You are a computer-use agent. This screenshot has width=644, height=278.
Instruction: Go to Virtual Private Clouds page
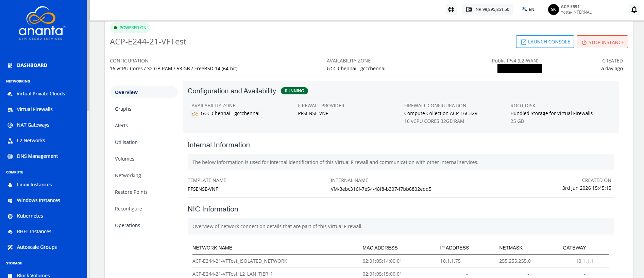pos(41,94)
